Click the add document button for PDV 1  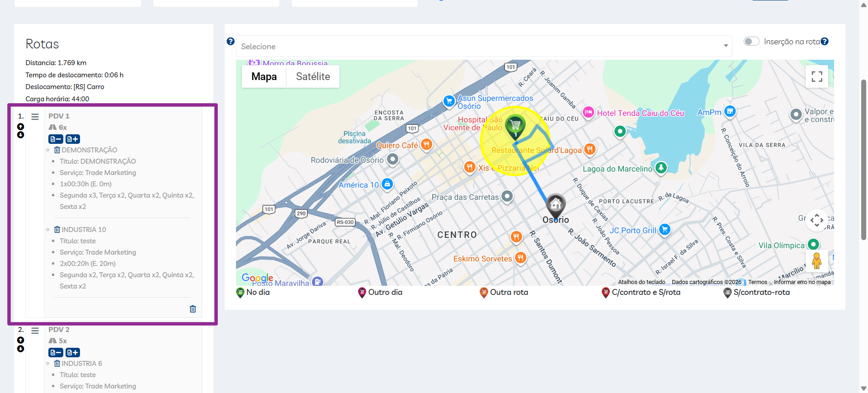73,139
